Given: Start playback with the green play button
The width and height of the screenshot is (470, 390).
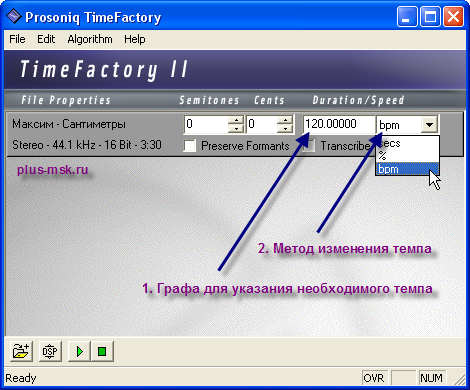Looking at the screenshot, I should pos(79,351).
